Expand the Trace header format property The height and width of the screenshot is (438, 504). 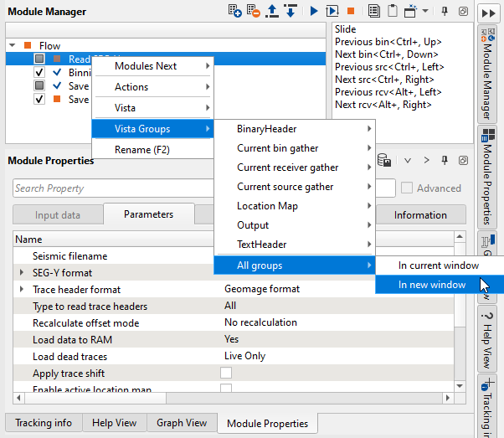point(22,289)
